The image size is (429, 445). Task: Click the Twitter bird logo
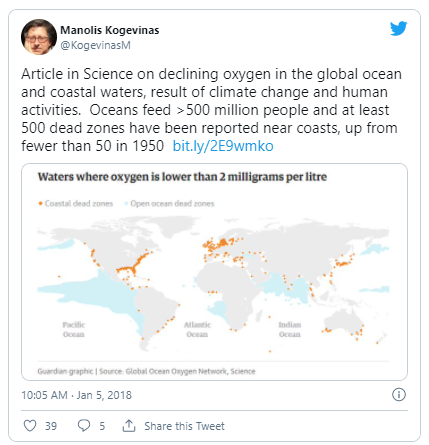coord(399,29)
